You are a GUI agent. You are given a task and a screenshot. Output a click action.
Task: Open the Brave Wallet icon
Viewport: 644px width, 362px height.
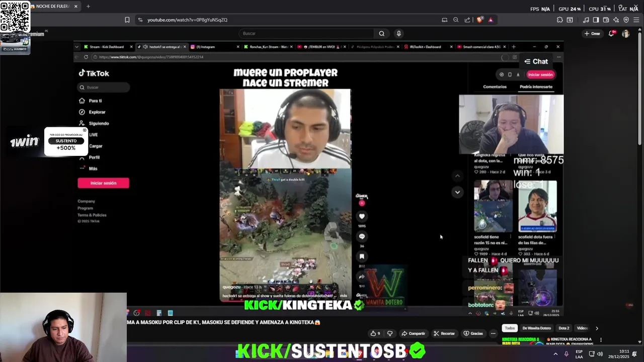[606, 20]
